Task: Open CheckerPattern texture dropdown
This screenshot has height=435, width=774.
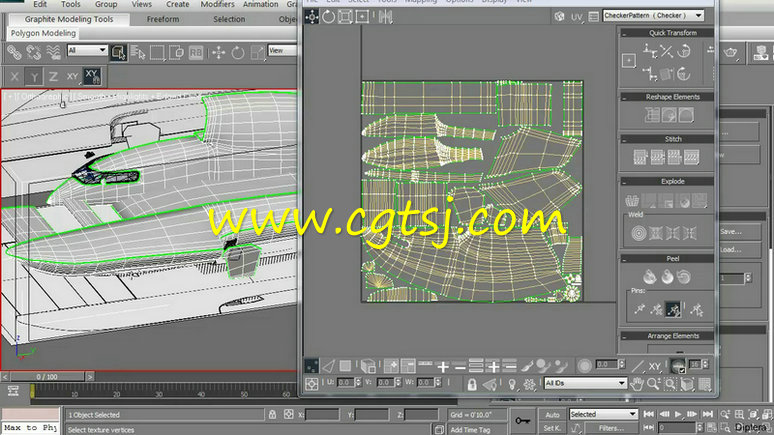Action: (653, 15)
